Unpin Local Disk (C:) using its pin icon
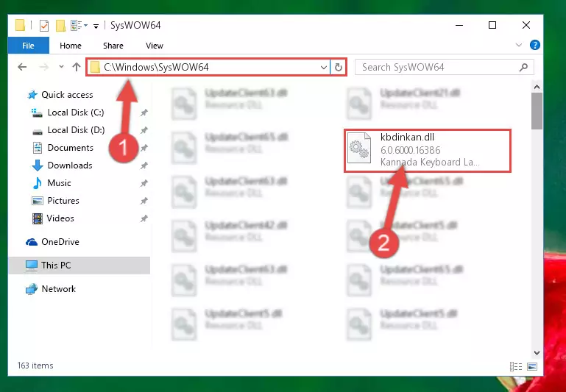The width and height of the screenshot is (566, 392). [x=144, y=113]
